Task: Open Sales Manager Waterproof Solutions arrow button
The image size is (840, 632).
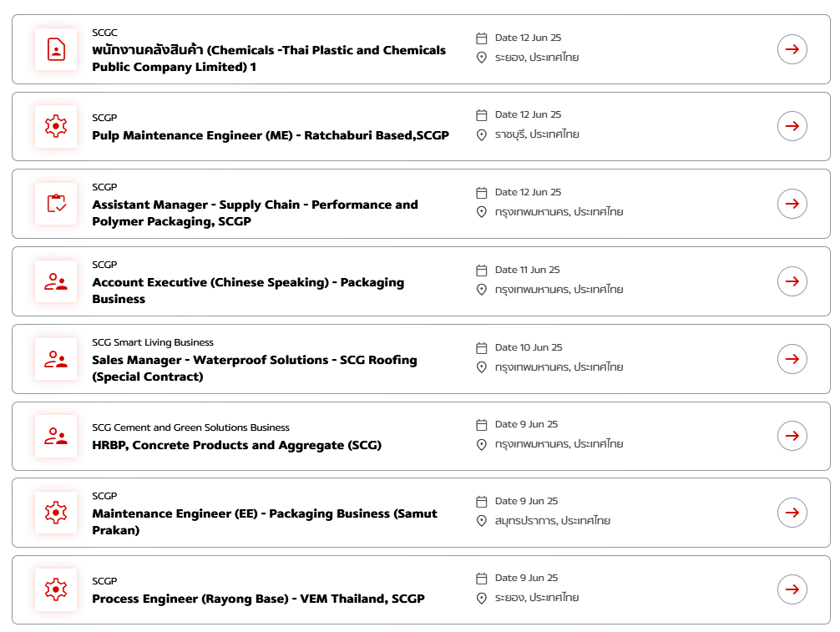Action: pos(792,359)
